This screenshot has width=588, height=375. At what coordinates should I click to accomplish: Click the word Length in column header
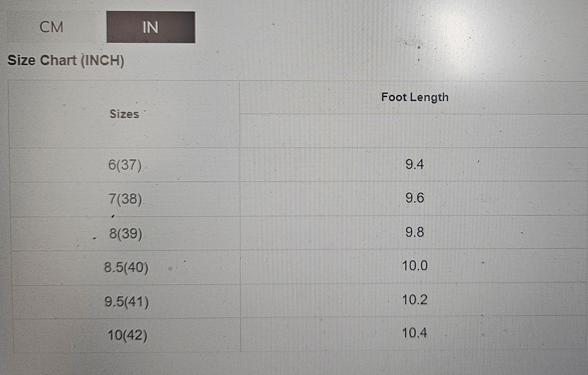[429, 98]
